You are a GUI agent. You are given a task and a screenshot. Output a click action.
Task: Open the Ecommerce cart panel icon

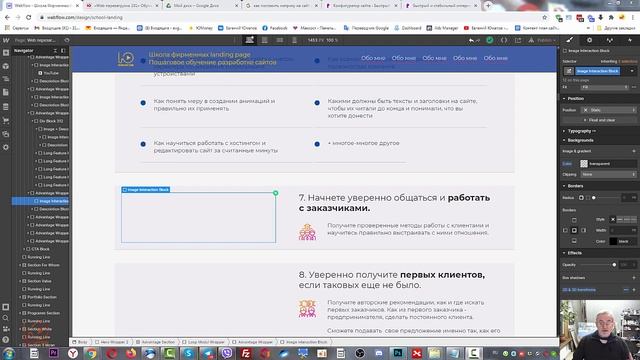coord(6,120)
